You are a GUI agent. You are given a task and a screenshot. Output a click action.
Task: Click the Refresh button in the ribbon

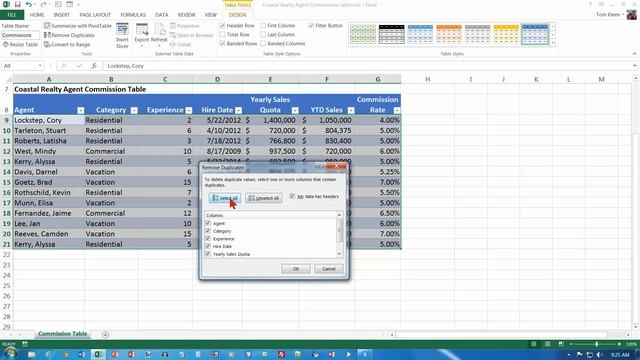coord(159,35)
